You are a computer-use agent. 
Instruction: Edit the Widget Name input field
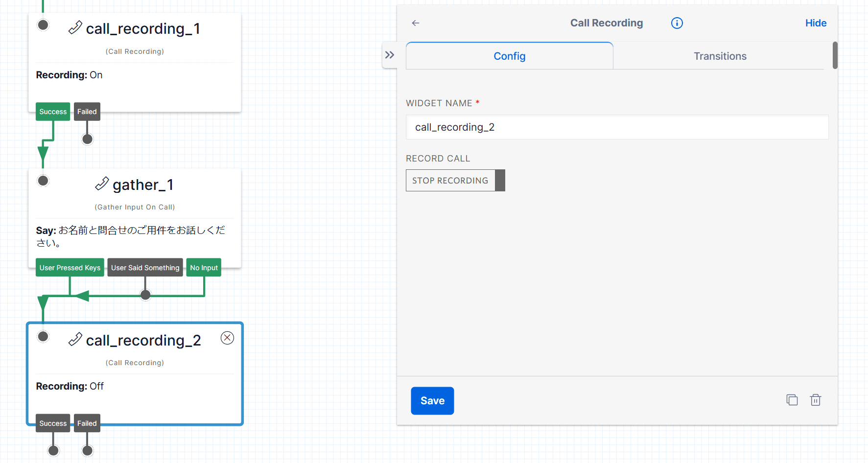tap(617, 127)
